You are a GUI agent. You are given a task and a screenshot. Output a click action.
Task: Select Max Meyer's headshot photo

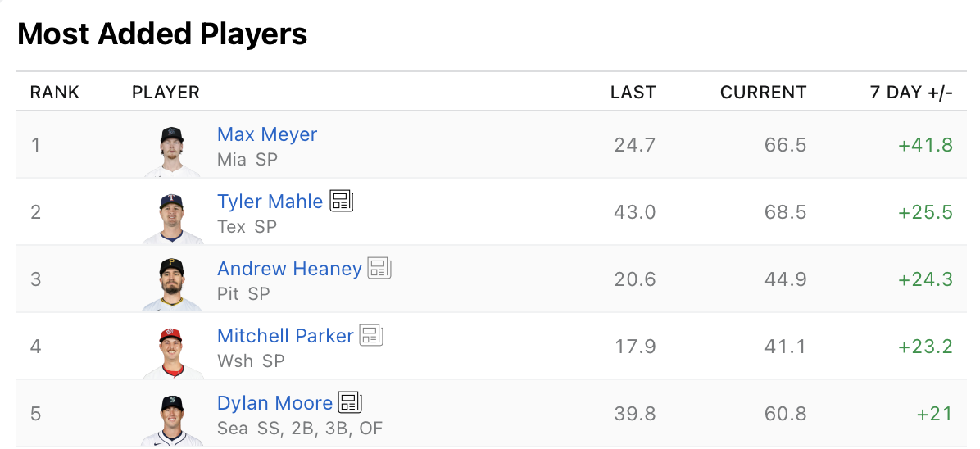click(172, 151)
